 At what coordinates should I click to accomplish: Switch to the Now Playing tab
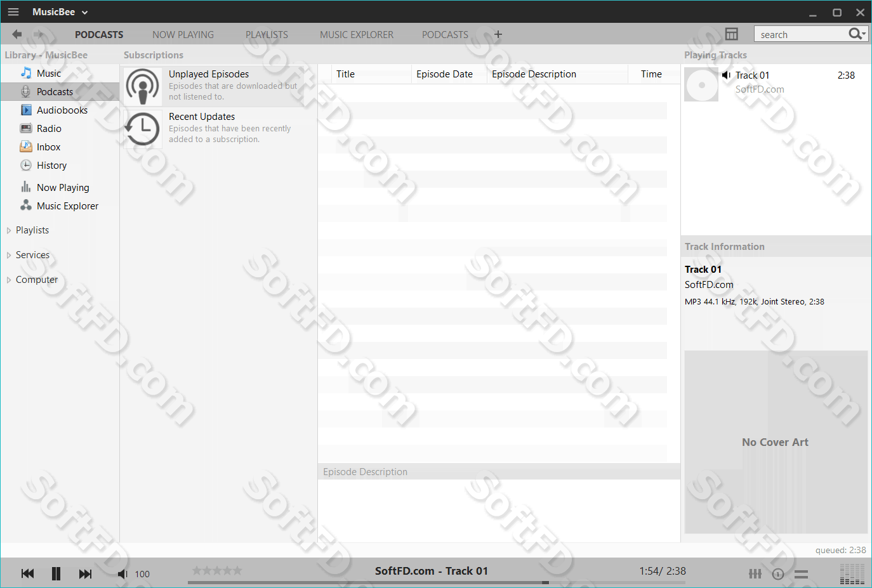click(x=183, y=35)
